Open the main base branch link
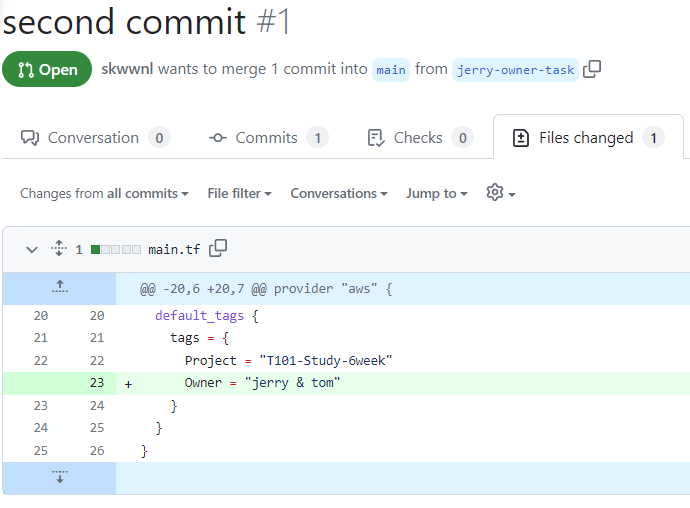Viewport: 690px width, 508px height. 391,70
